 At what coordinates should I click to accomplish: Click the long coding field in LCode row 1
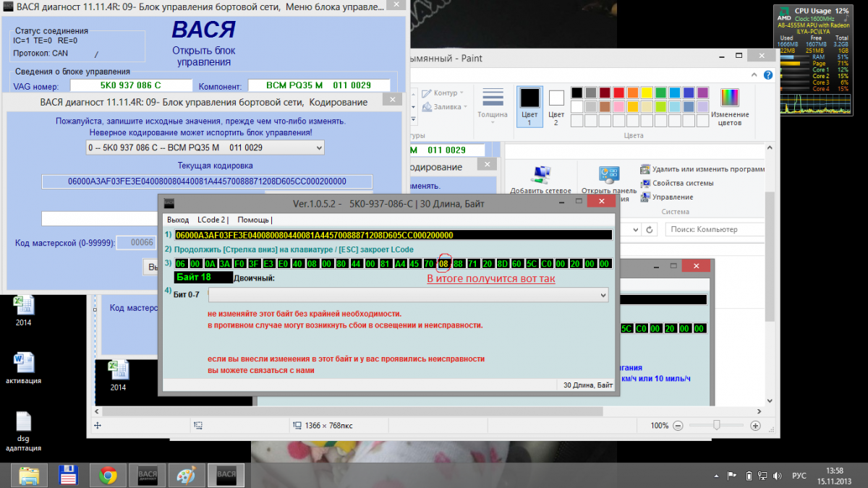(x=393, y=235)
